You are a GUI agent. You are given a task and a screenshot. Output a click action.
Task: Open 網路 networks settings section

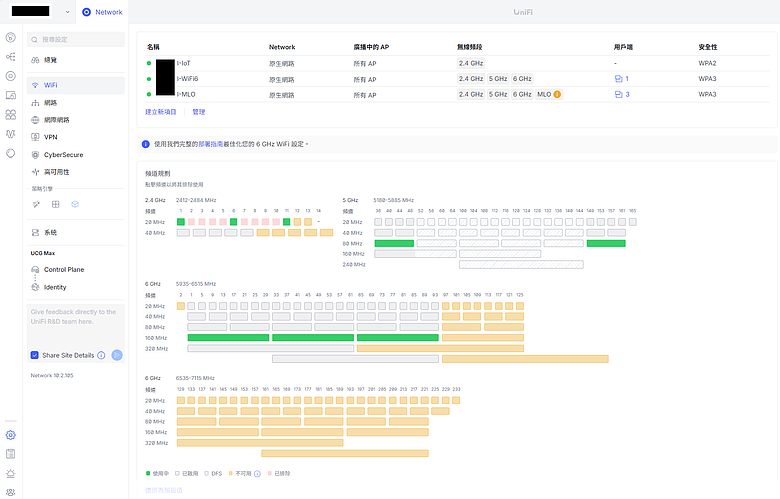click(x=76, y=103)
